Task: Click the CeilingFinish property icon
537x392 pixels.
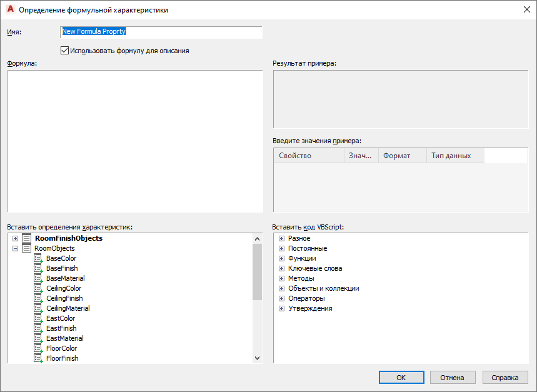Action: 38,298
